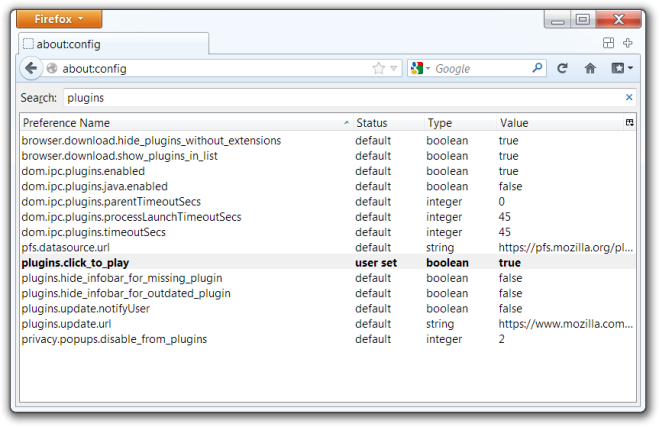The width and height of the screenshot is (660, 427).
Task: Select pfs.datasource.url preference
Action: point(327,247)
